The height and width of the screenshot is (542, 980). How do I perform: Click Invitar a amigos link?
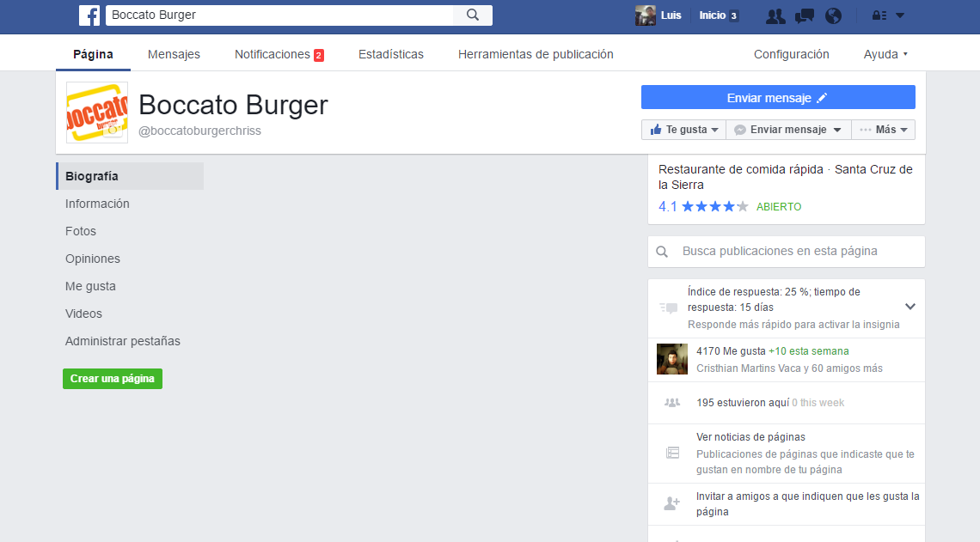point(807,504)
